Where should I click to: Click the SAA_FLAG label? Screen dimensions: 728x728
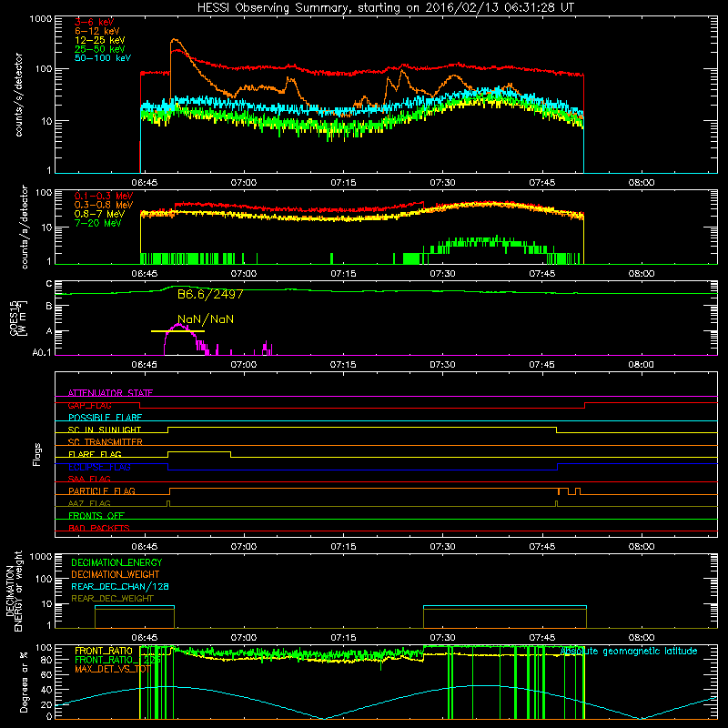click(x=89, y=479)
